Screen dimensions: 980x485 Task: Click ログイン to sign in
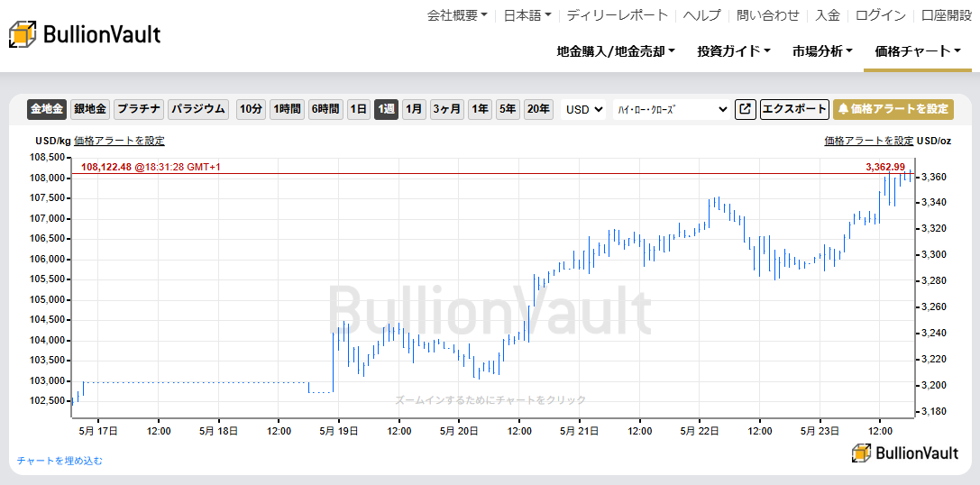click(880, 15)
